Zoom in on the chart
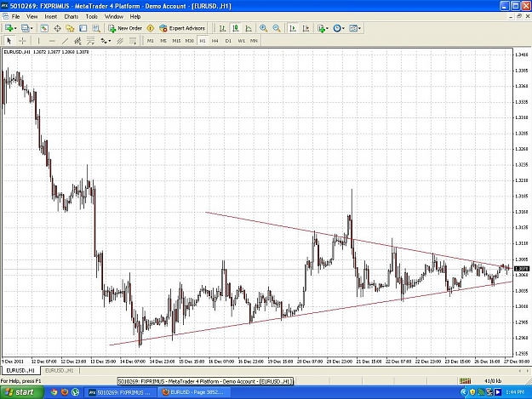The height and width of the screenshot is (399, 532). tap(263, 28)
